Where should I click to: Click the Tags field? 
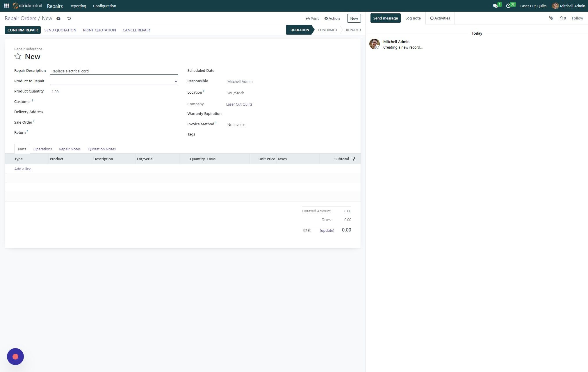coord(288,134)
